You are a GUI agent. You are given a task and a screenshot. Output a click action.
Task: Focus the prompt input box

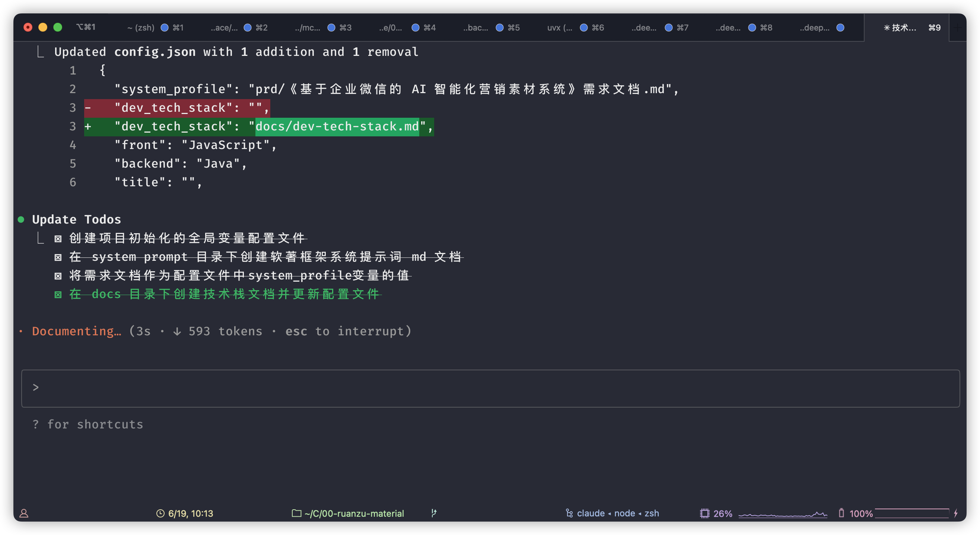point(490,388)
